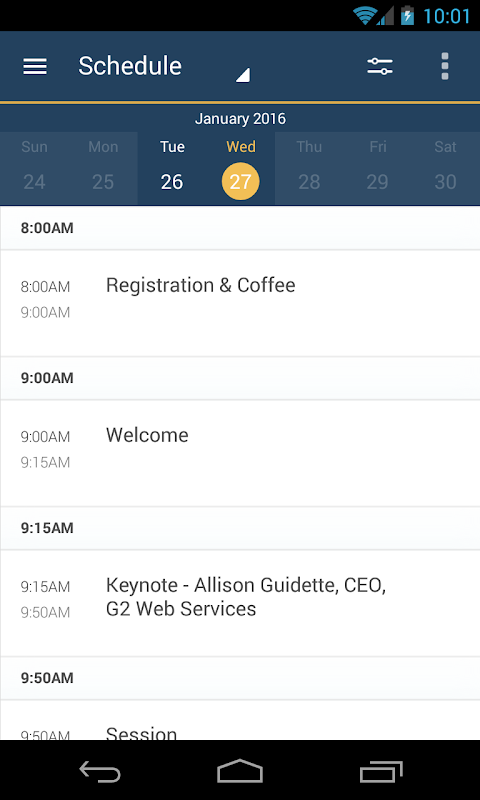The image size is (480, 800).
Task: Tap the Android back button
Action: click(100, 770)
